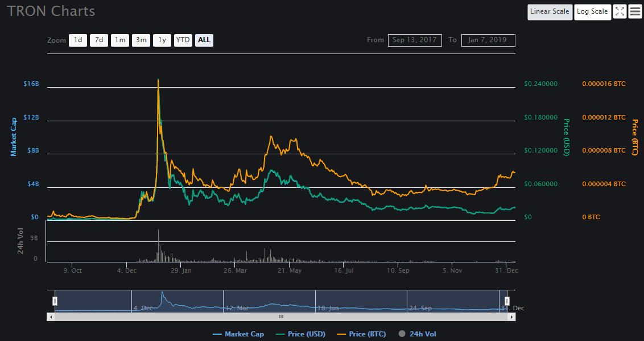Hide the Price (USD) series
The image size is (644, 341).
[x=302, y=334]
